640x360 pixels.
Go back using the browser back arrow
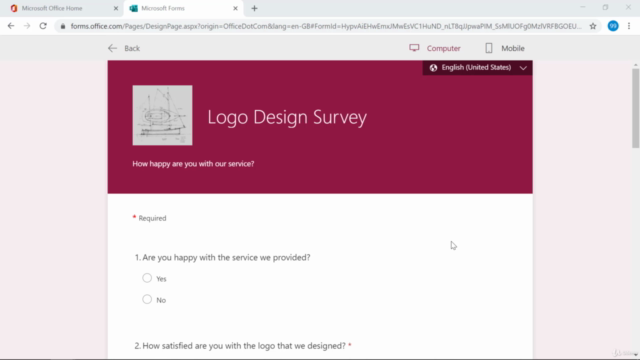pyautogui.click(x=11, y=26)
